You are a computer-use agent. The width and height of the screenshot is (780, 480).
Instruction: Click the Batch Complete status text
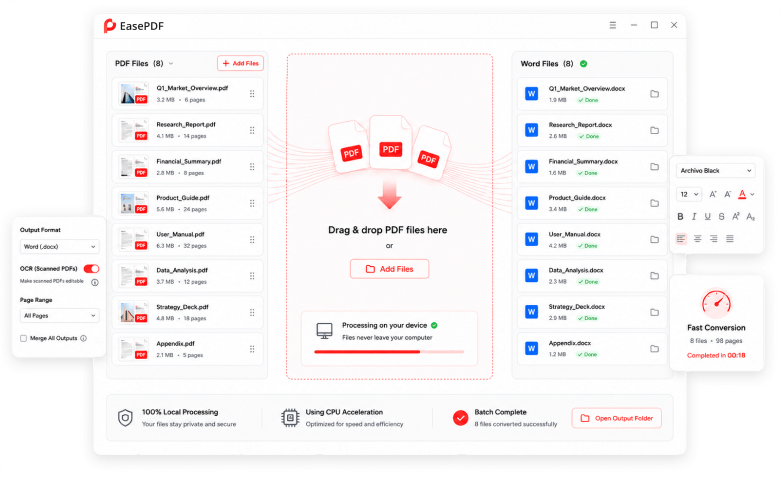tap(500, 412)
